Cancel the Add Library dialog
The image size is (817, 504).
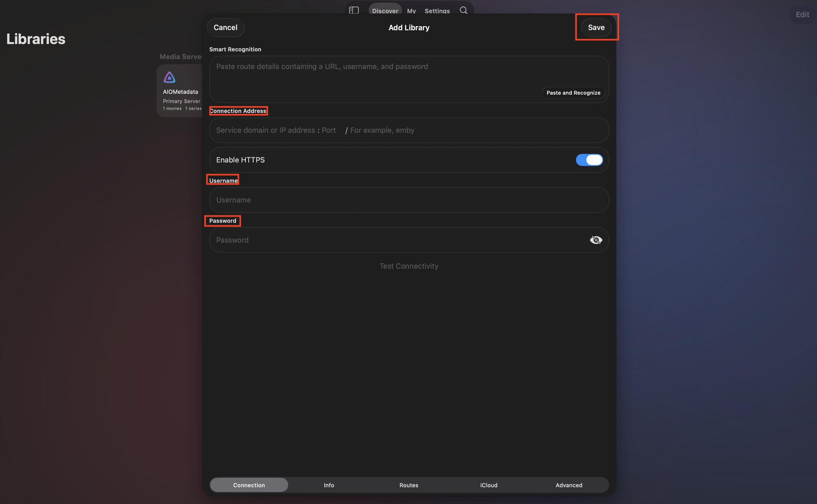click(x=226, y=27)
